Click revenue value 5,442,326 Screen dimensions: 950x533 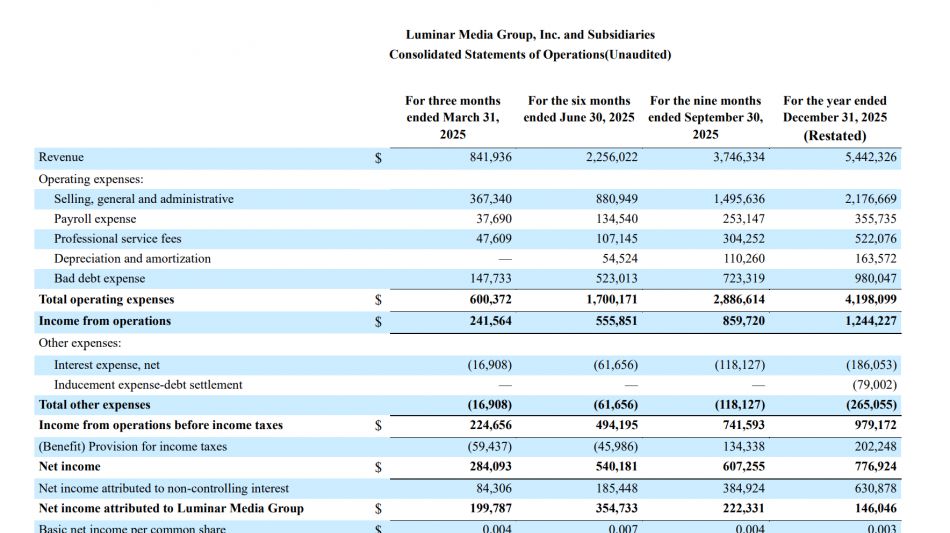point(871,157)
